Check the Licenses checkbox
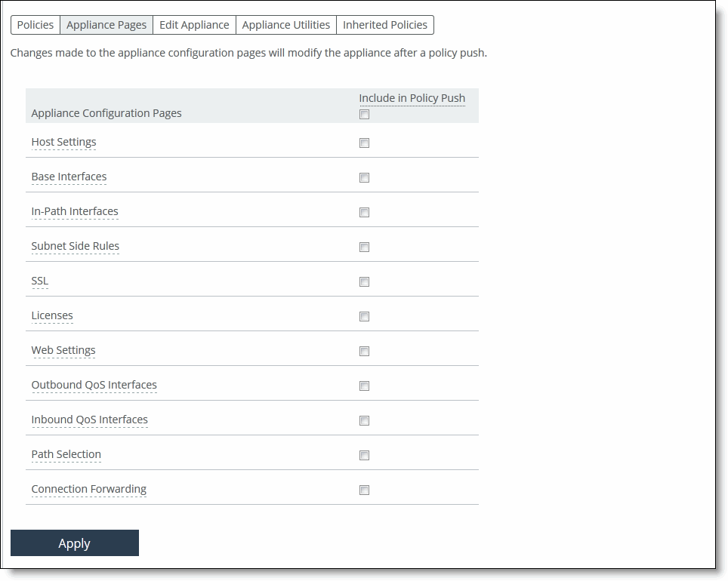This screenshot has width=728, height=581. coord(364,316)
